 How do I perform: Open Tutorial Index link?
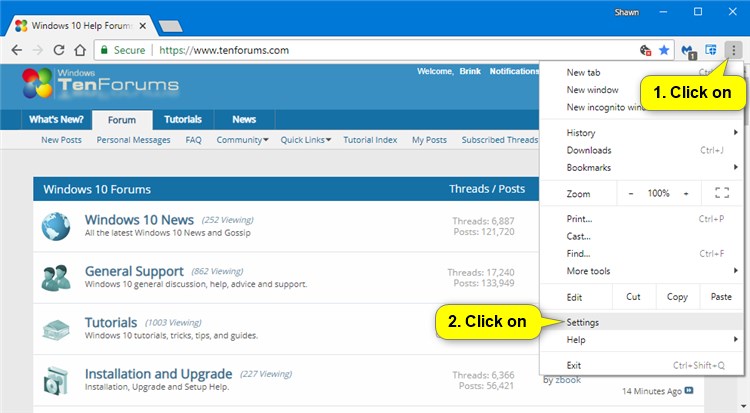370,140
